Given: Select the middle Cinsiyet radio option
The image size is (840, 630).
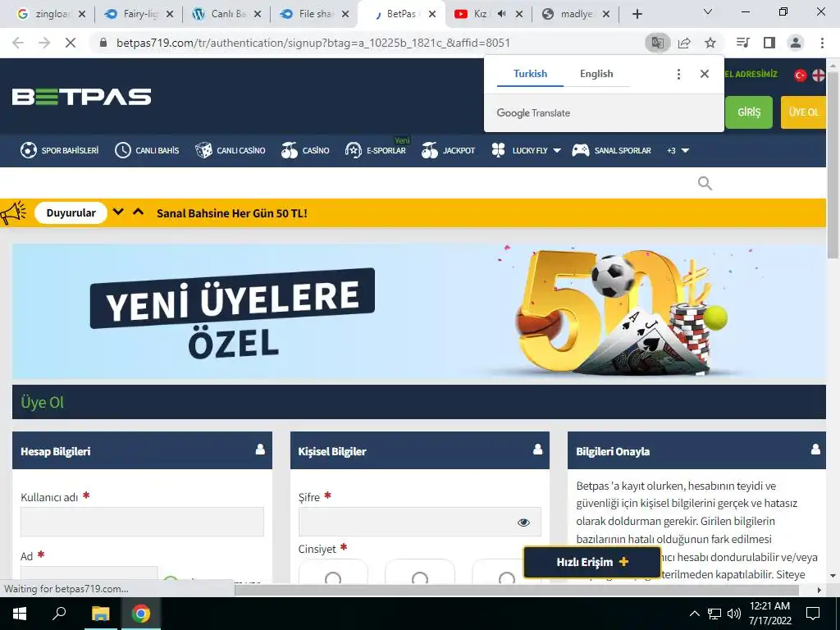Looking at the screenshot, I should pyautogui.click(x=420, y=578).
